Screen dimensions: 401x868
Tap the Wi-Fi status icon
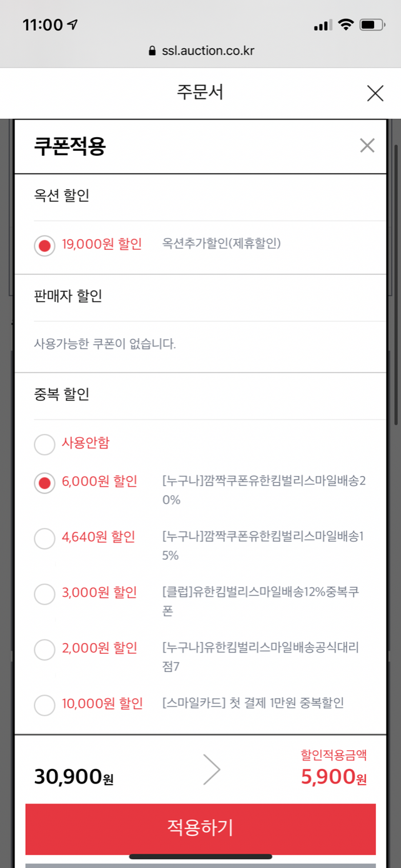[x=345, y=25]
